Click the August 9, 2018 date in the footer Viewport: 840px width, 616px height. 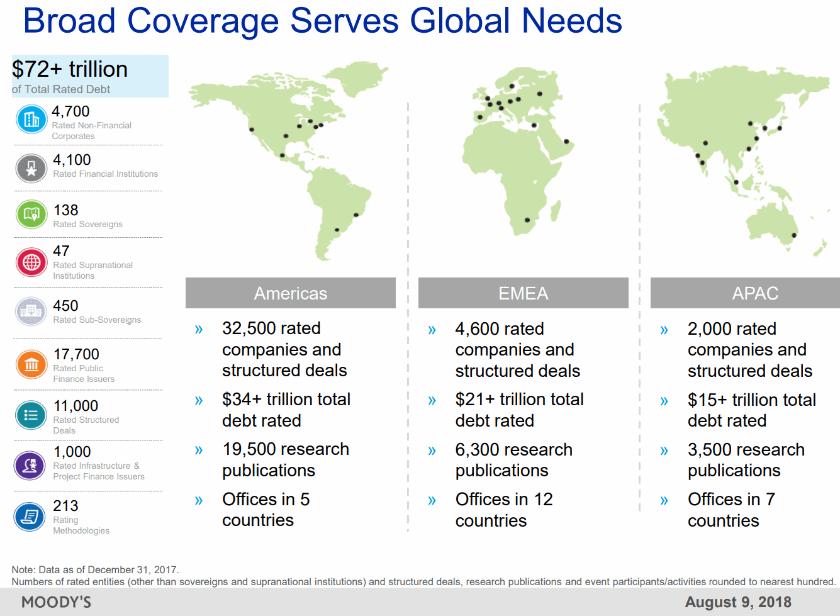[x=738, y=602]
